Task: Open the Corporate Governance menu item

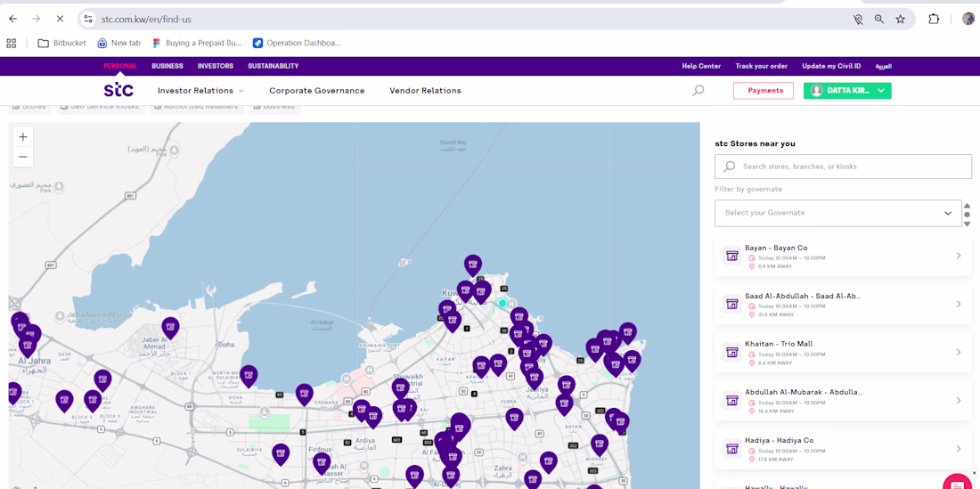Action: click(317, 91)
